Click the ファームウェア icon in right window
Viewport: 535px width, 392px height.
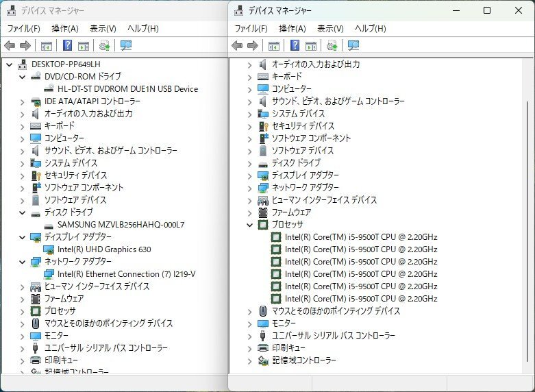point(263,212)
